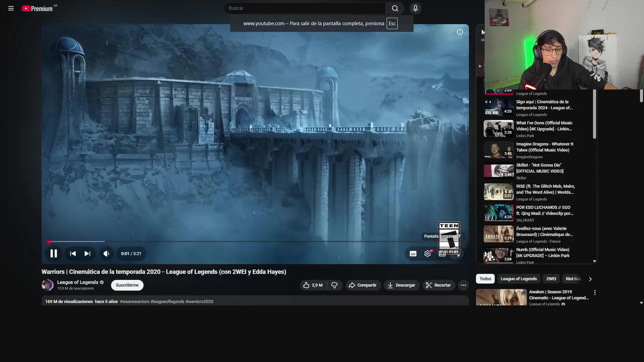Select the Riot Games filter chip

[573, 279]
